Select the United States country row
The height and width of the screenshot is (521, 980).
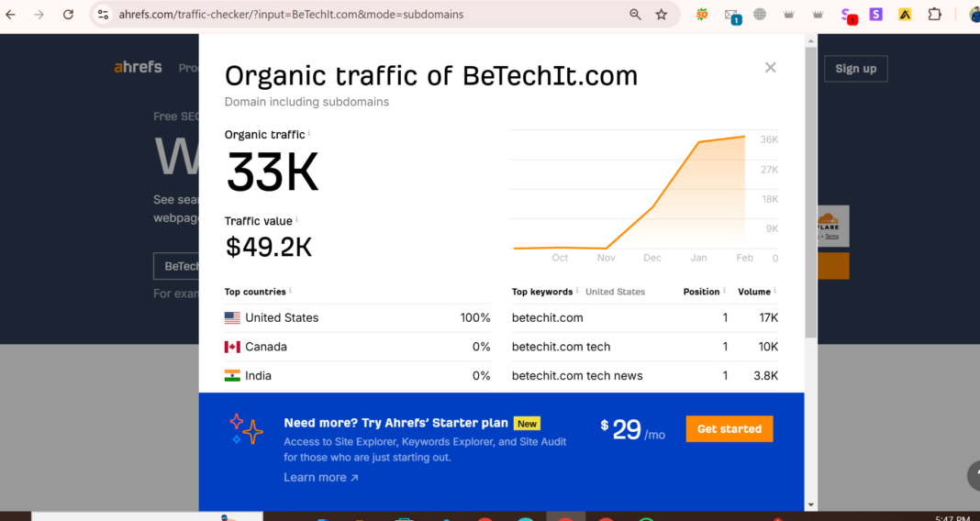pos(358,318)
